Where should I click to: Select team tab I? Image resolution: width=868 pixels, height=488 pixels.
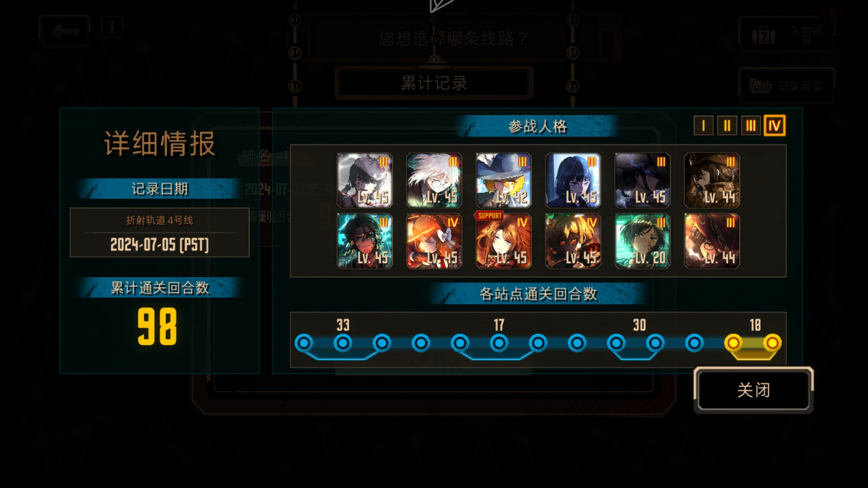[703, 126]
